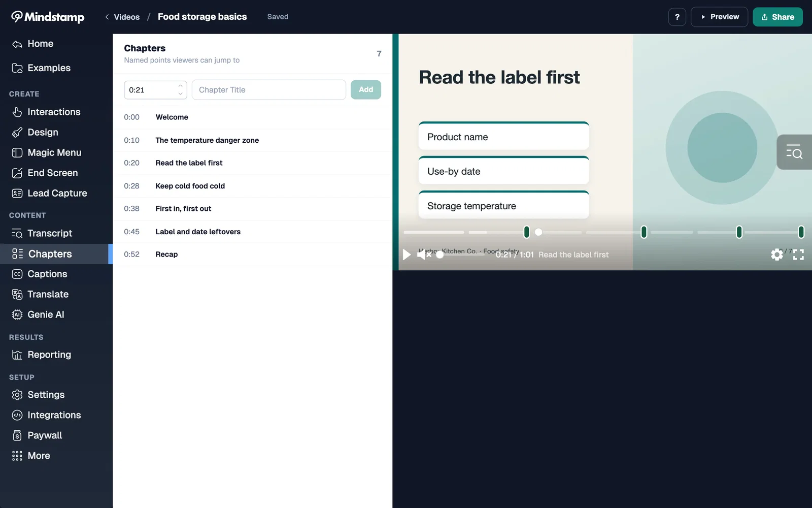Play the video
This screenshot has height=508, width=812.
pyautogui.click(x=407, y=255)
